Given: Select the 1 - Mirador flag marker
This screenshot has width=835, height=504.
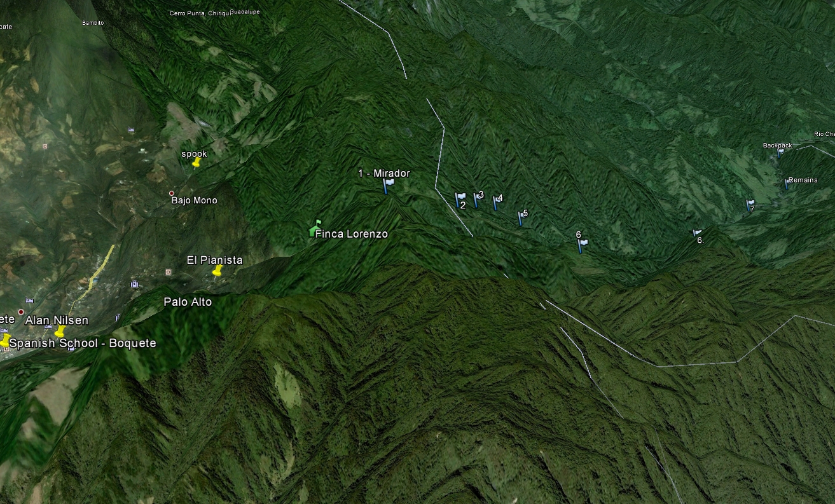Looking at the screenshot, I should click(x=388, y=185).
